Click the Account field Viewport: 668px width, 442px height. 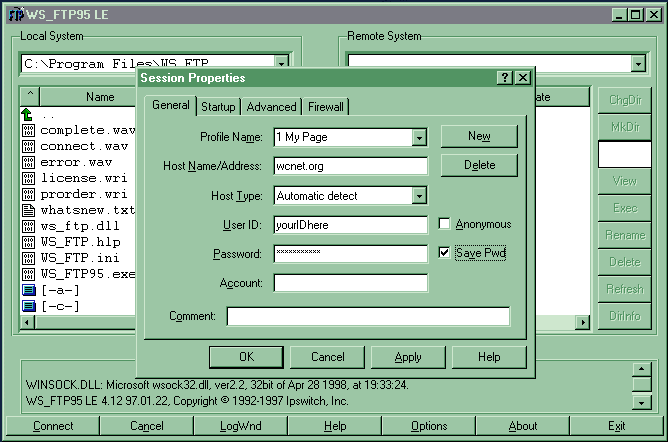point(351,283)
